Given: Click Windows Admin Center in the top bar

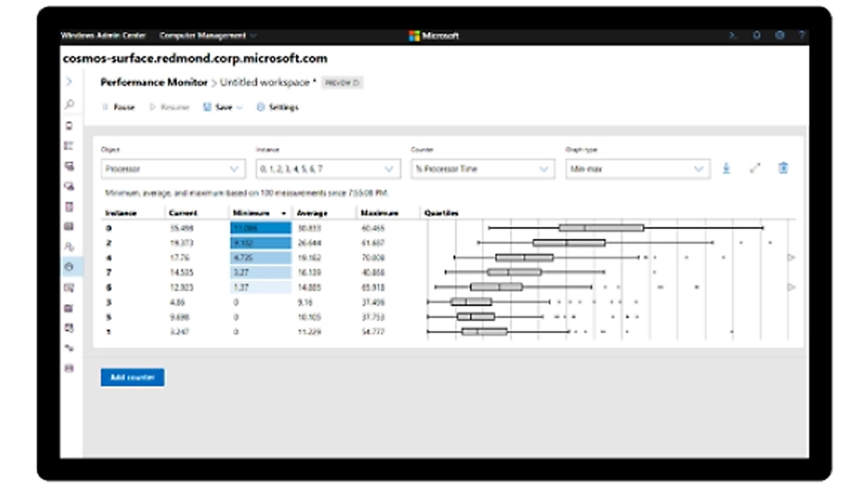Looking at the screenshot, I should [x=104, y=35].
